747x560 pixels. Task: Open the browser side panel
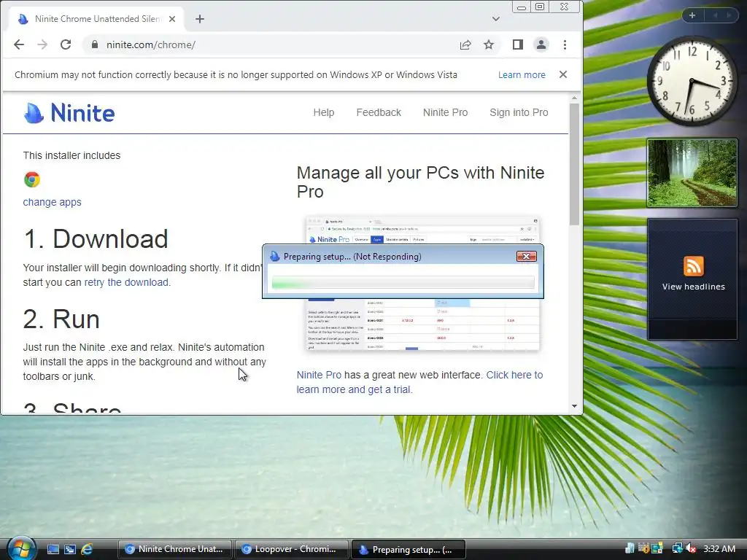pos(518,44)
